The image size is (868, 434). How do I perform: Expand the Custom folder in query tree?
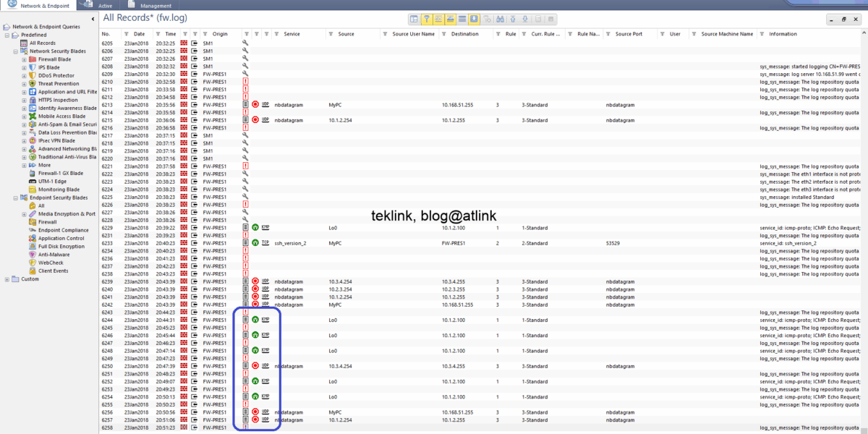pos(7,279)
